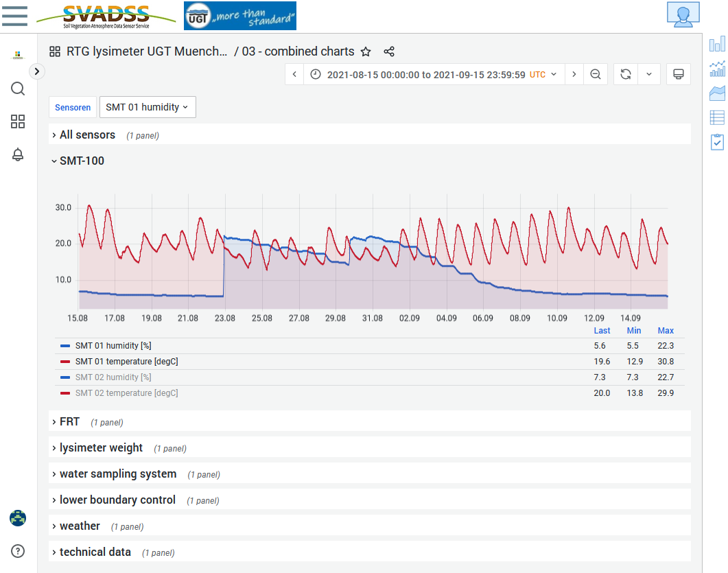
Task: Star the dashboard as favorite
Action: 366,51
